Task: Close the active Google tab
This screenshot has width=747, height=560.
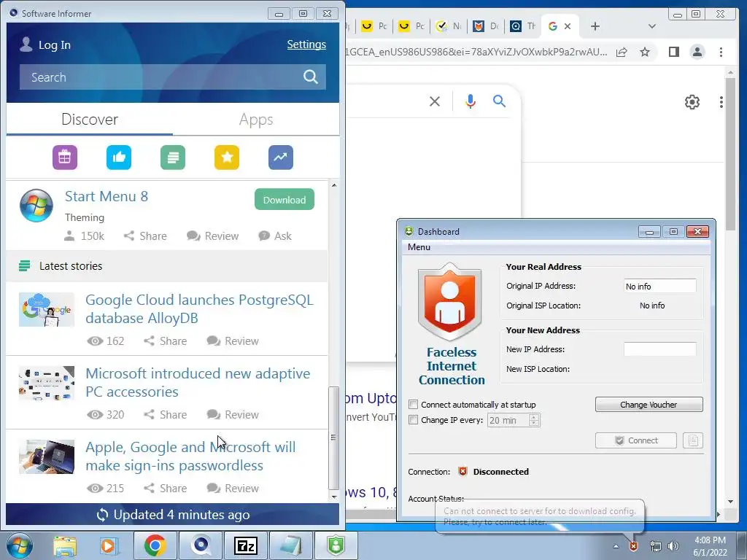Action: [568, 26]
